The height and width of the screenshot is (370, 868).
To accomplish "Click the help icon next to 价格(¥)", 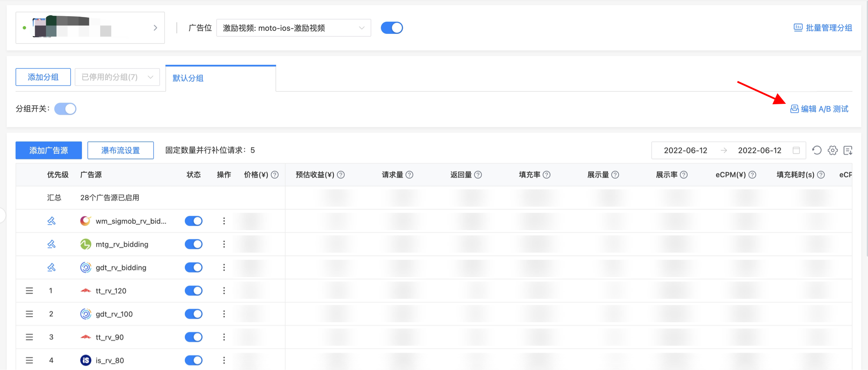I will click(275, 175).
